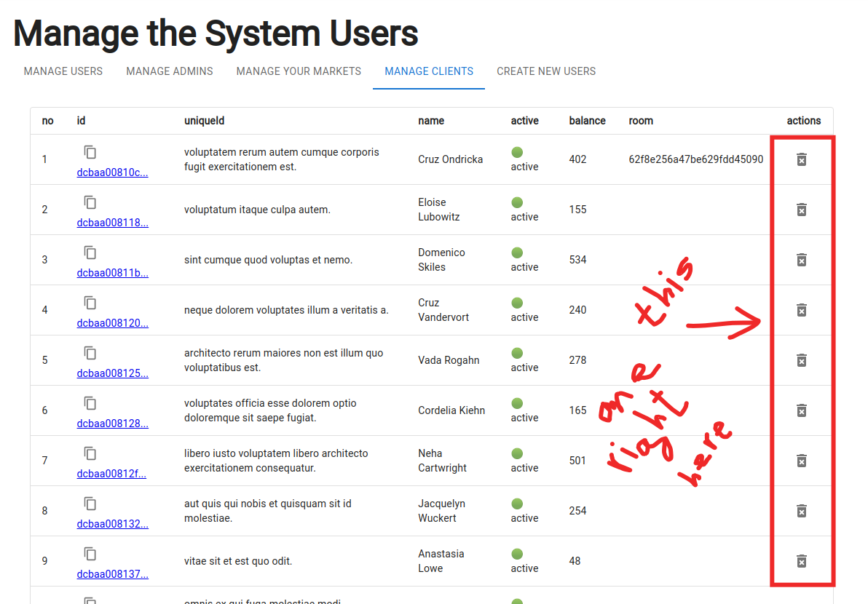Click the name Cordelia Kiehn

point(451,410)
